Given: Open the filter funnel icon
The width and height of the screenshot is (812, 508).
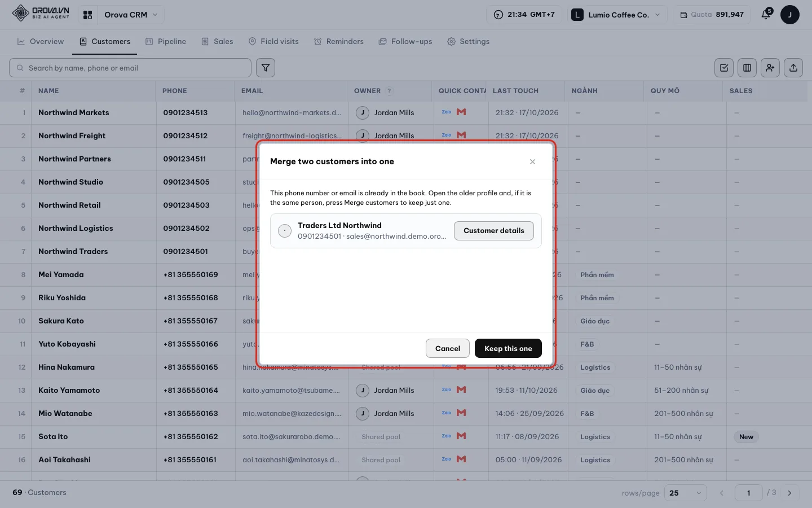Looking at the screenshot, I should [x=266, y=68].
